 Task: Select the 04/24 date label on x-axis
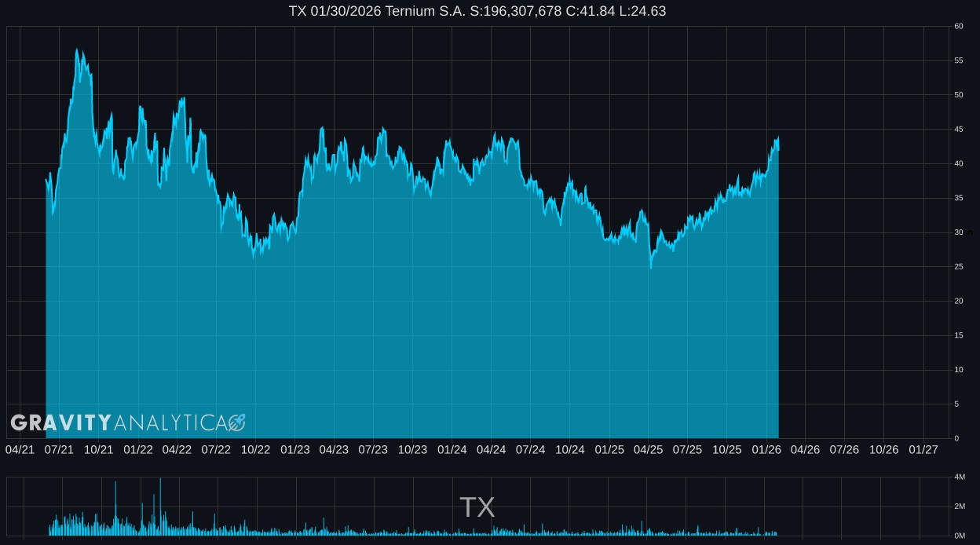click(491, 450)
